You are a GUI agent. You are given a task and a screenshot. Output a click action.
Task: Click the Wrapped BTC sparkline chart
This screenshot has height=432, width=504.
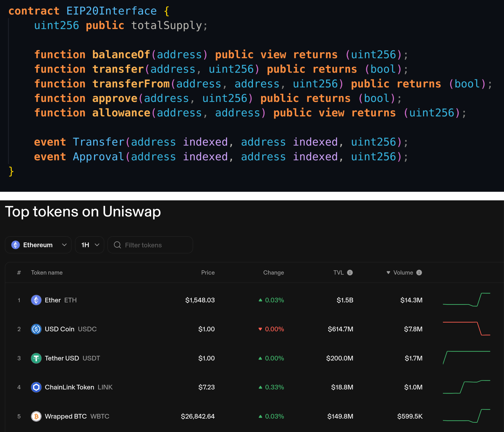click(467, 416)
